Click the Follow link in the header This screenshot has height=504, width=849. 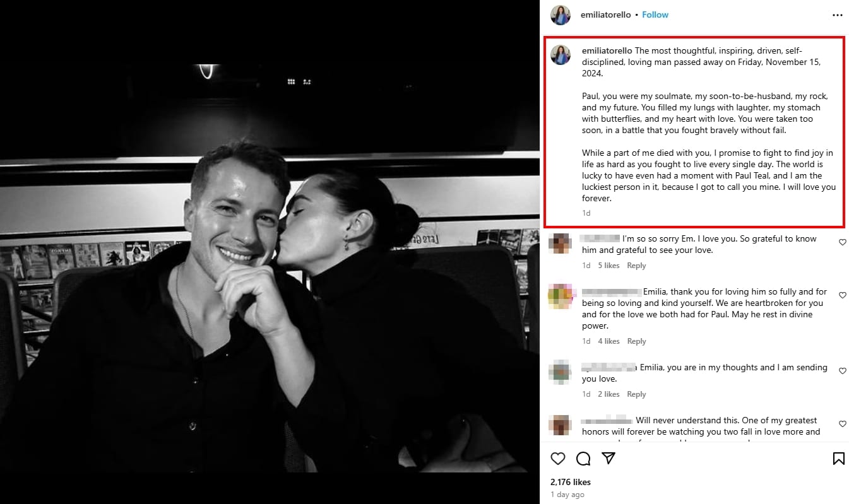[655, 15]
